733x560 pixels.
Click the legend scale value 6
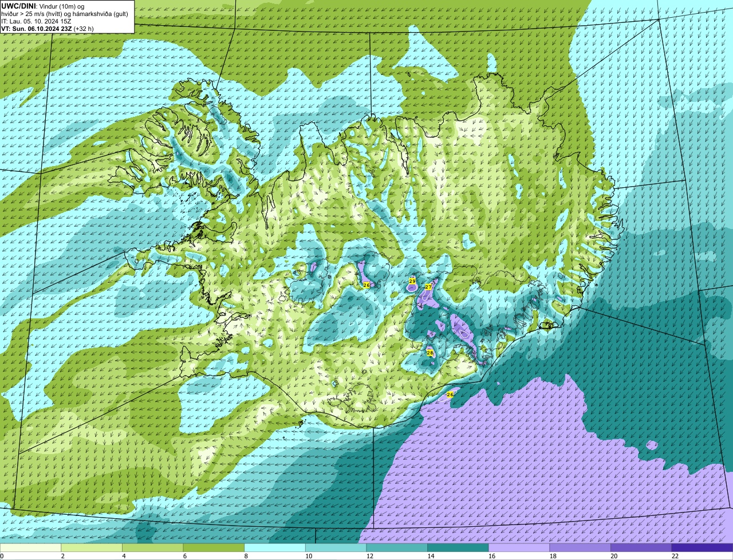(184, 556)
